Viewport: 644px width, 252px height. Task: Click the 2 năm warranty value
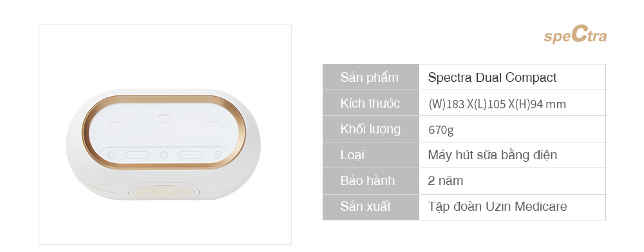[446, 181]
